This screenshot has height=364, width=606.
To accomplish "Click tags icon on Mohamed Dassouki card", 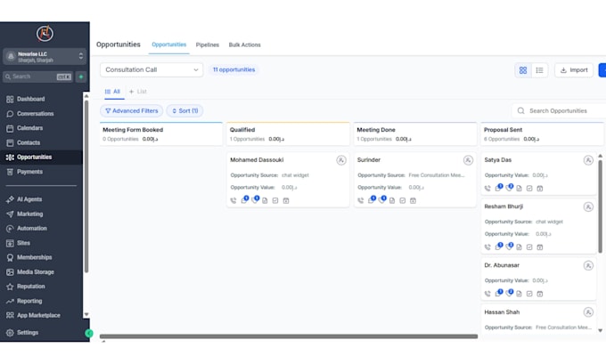I will coord(255,200).
